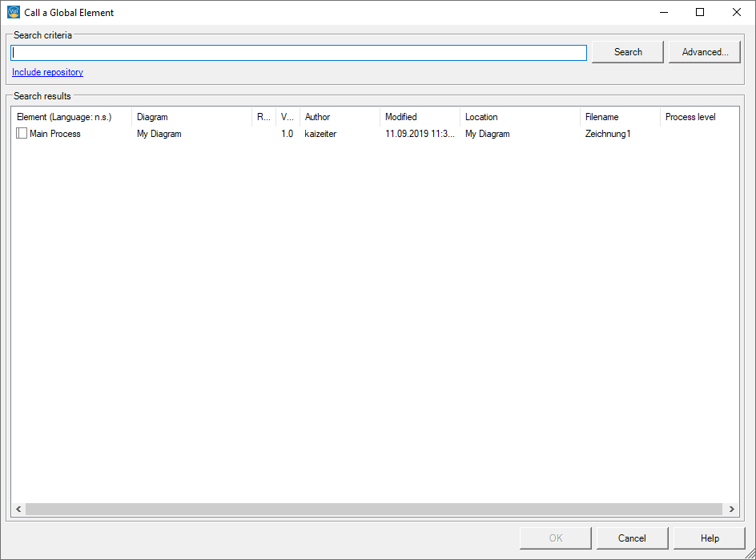This screenshot has height=560, width=756.
Task: Sort results by Location column
Action: coord(519,117)
